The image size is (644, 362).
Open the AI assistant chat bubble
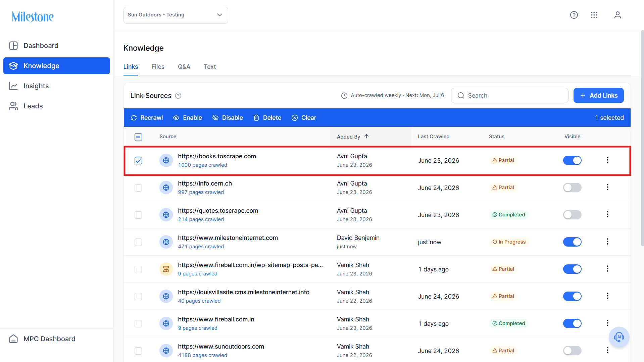click(x=619, y=337)
